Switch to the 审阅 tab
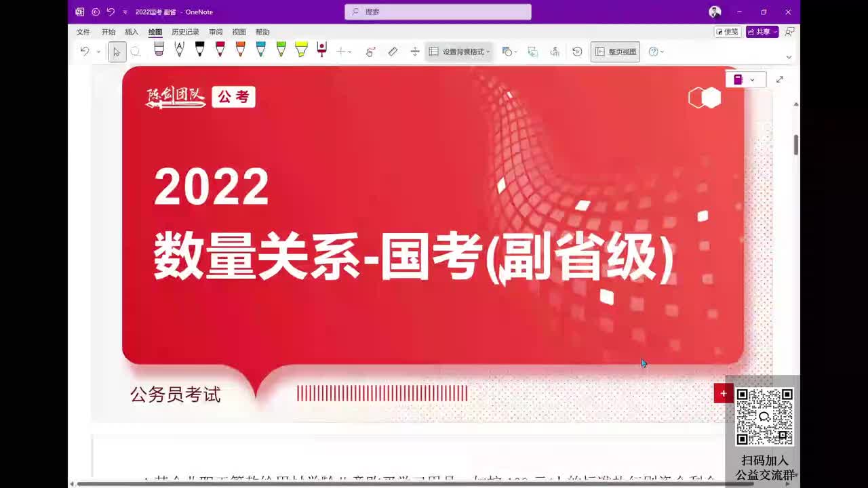Image resolution: width=868 pixels, height=488 pixels. click(x=216, y=32)
